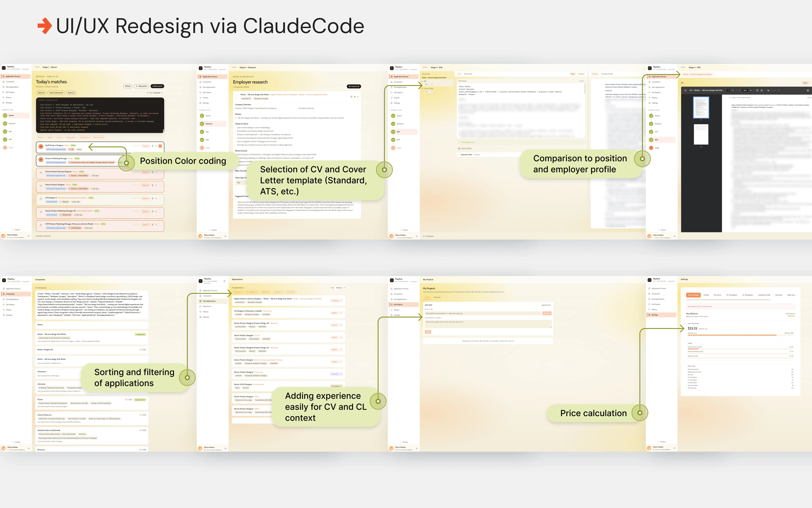Click Pipeline logo on Stage 2 Research screen
This screenshot has width=812, height=508.
click(x=201, y=68)
